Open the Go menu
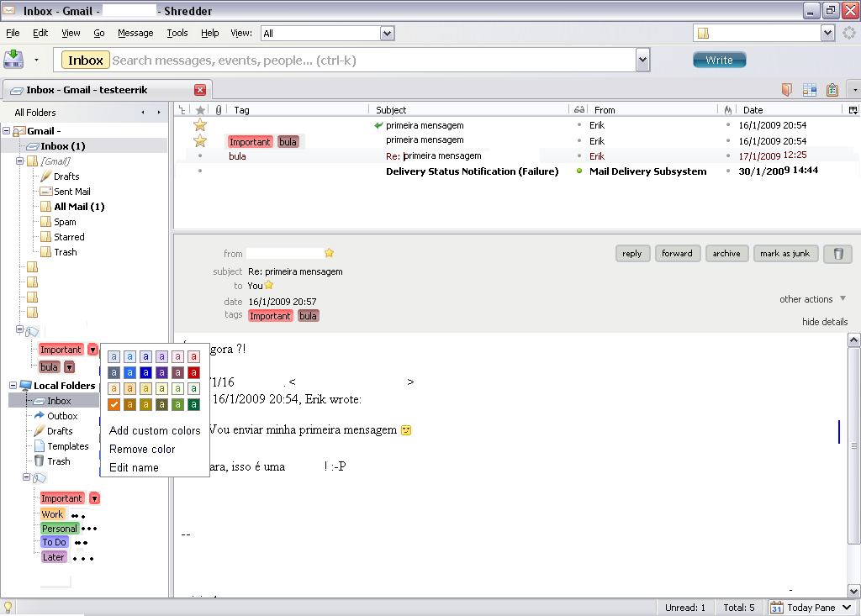861x616 pixels. tap(99, 33)
